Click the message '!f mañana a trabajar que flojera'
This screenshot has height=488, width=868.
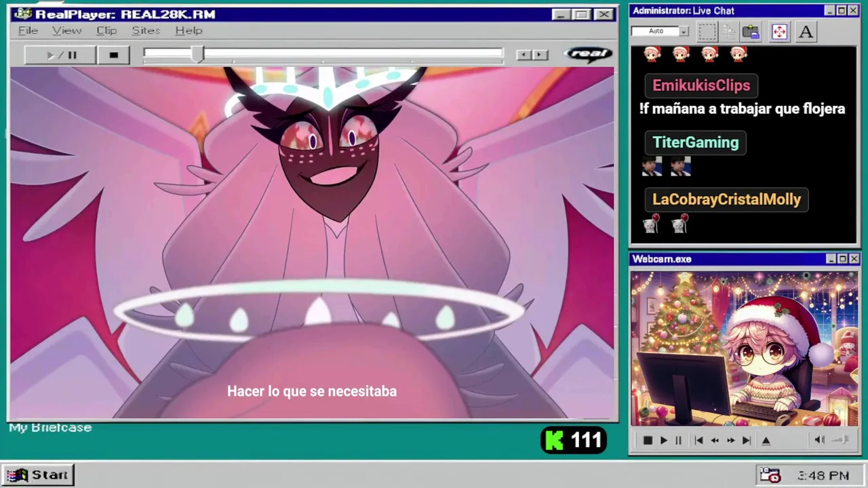(x=742, y=108)
